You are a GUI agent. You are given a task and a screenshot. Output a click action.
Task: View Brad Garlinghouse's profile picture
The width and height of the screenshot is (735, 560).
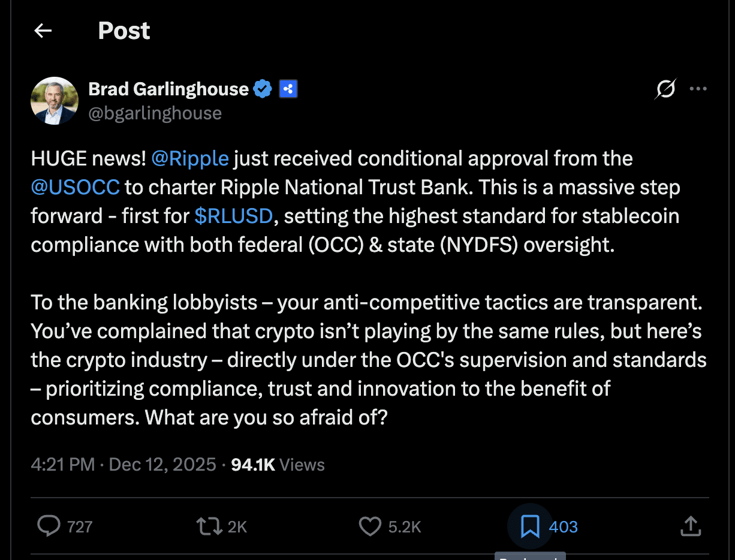55,101
